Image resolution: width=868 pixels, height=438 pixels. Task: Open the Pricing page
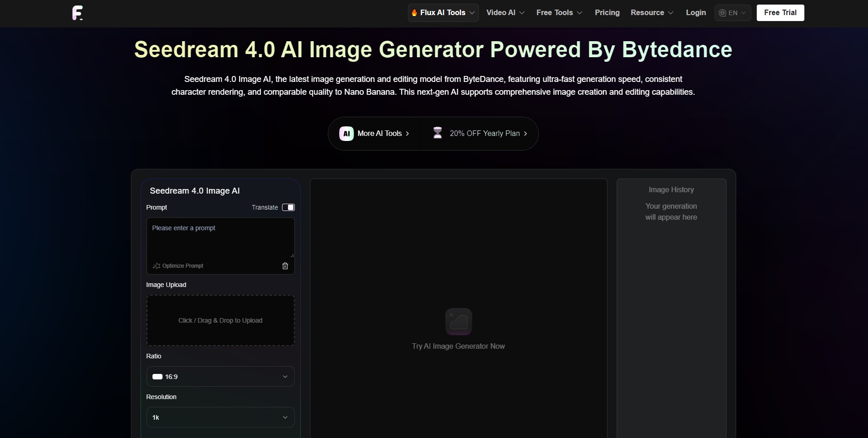click(607, 13)
